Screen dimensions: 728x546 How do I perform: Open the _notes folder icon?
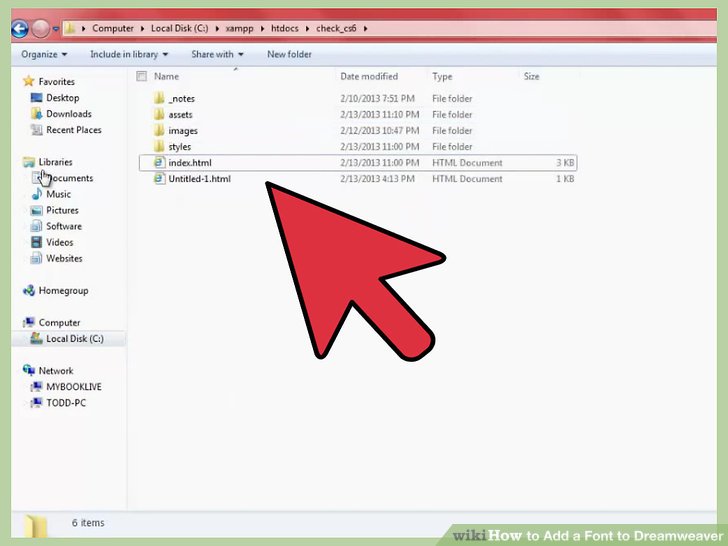(158, 98)
